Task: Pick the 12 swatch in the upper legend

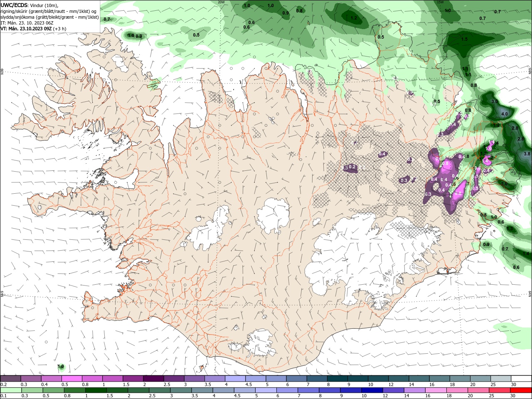Action: pos(399,378)
